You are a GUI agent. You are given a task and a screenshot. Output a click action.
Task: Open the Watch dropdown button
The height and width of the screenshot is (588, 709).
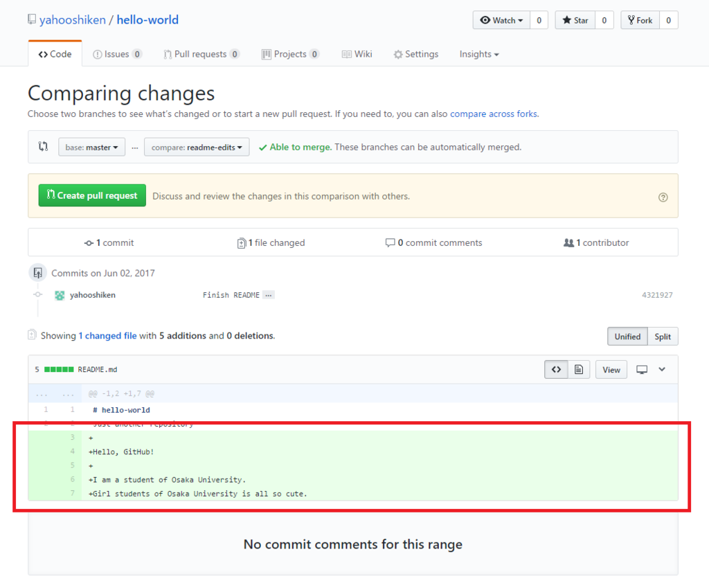(501, 20)
